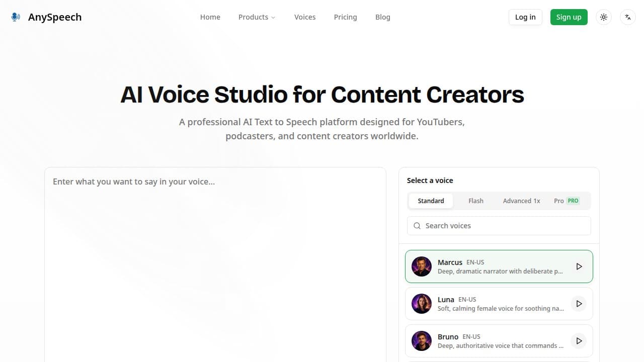The height and width of the screenshot is (362, 644).
Task: Switch to the Advanced 1x tab
Action: pyautogui.click(x=522, y=201)
